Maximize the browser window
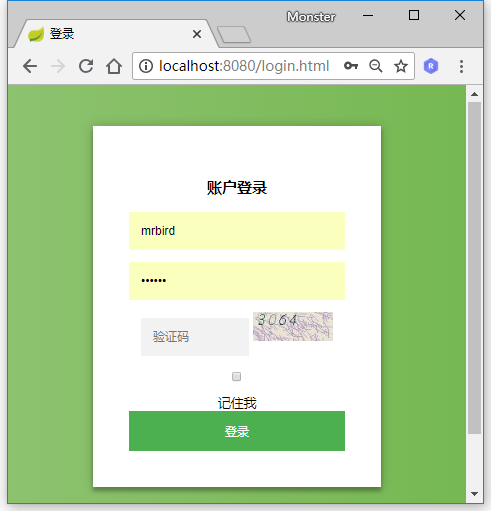Image resolution: width=491 pixels, height=511 pixels. tap(414, 15)
